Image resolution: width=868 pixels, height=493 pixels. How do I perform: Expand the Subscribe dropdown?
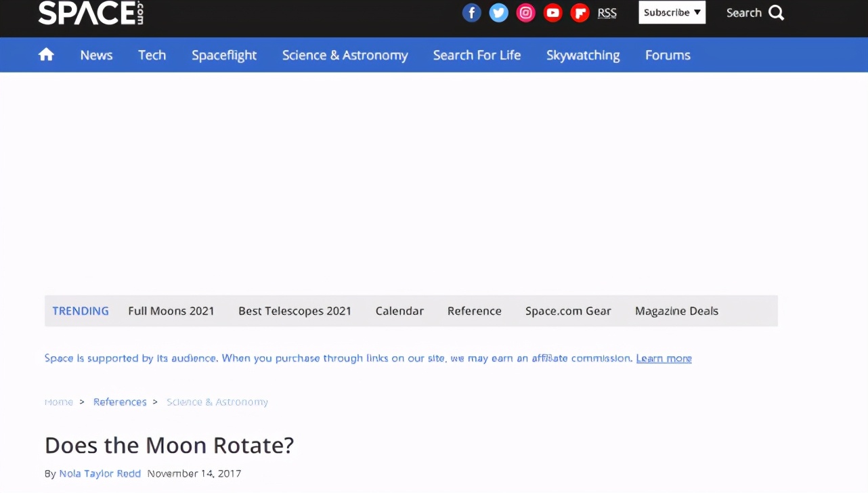pos(672,13)
